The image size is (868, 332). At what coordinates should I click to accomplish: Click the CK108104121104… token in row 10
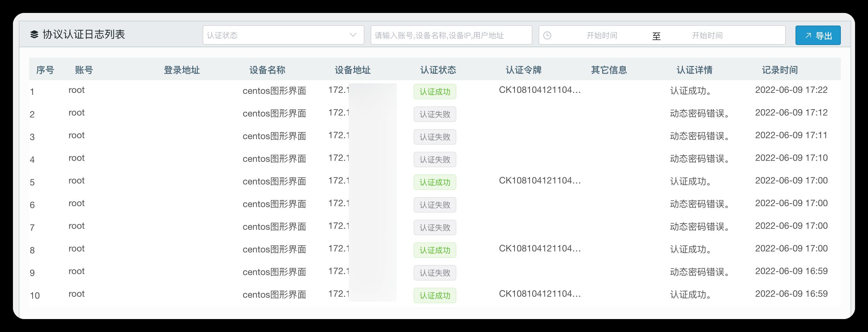tap(540, 294)
